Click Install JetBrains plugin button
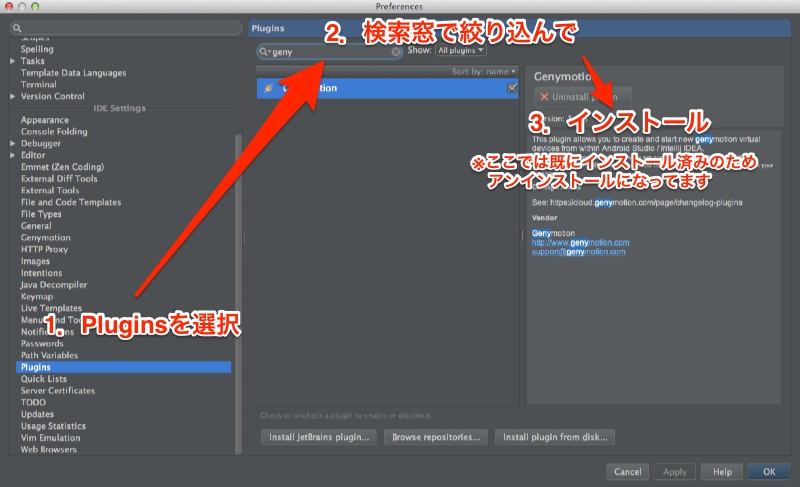Screen dimensions: 800x487 (x=319, y=437)
